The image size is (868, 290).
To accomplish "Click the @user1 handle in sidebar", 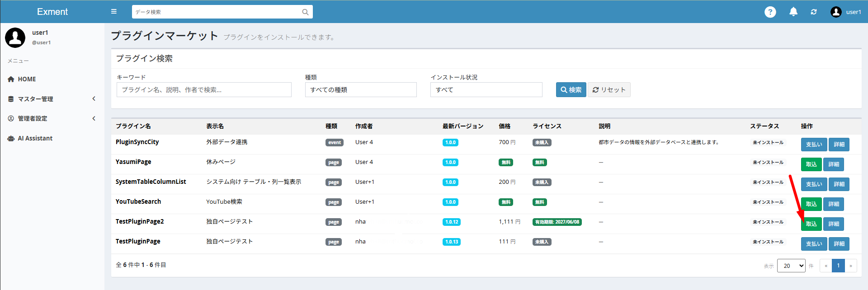I will point(41,42).
